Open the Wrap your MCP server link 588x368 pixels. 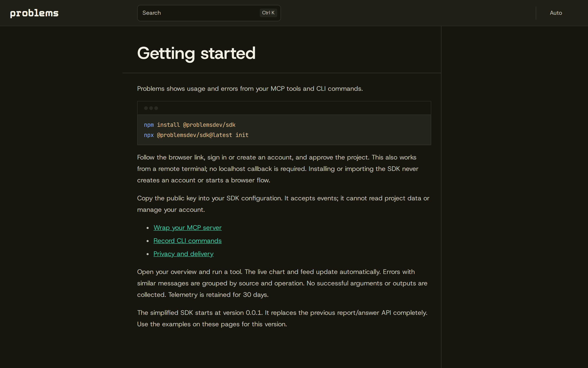(x=187, y=228)
